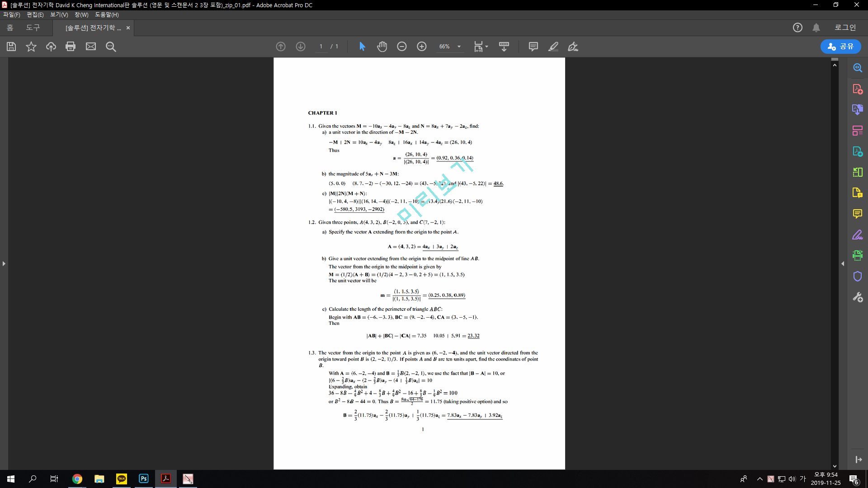The width and height of the screenshot is (868, 488).
Task: Click the blue 공유 share button
Action: [840, 47]
